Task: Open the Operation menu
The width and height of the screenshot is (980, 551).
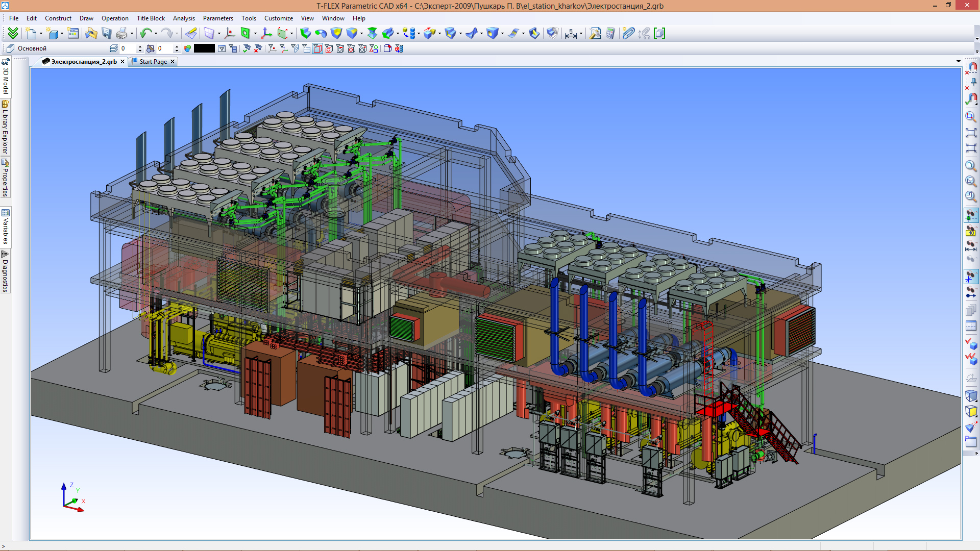Action: (115, 18)
